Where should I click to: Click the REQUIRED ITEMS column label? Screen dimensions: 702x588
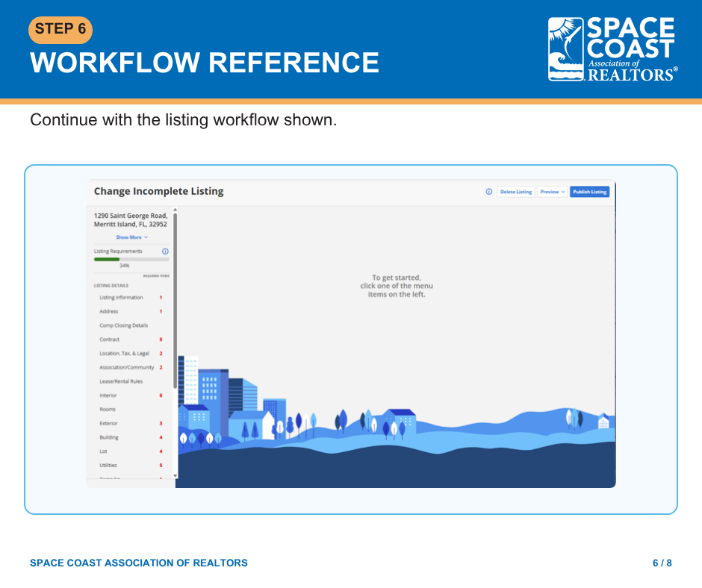156,275
